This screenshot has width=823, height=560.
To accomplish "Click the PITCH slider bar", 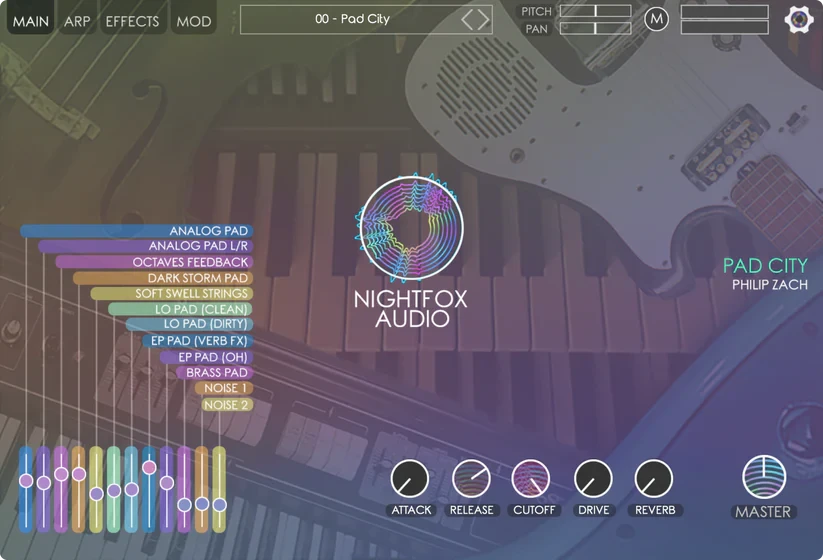I will 595,11.
